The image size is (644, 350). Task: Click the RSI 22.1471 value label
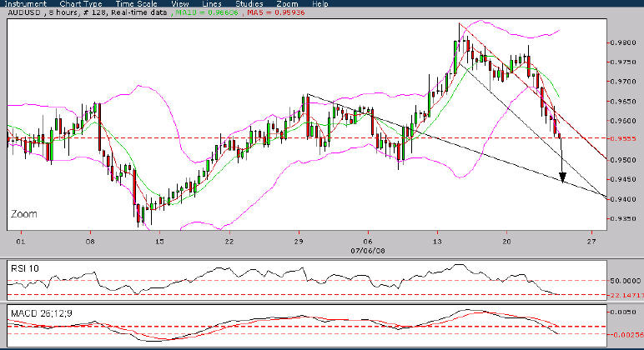point(625,295)
